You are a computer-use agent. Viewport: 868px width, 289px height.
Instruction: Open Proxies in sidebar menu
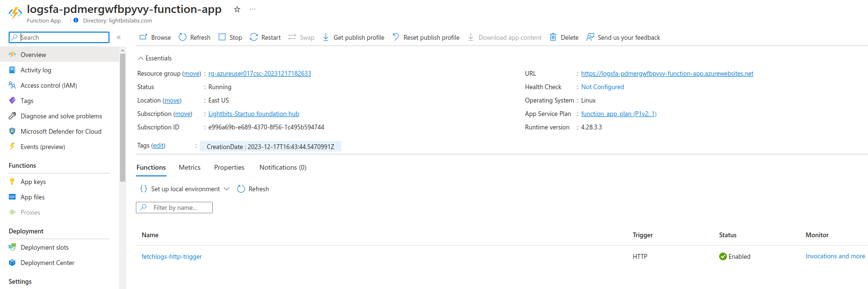[30, 212]
